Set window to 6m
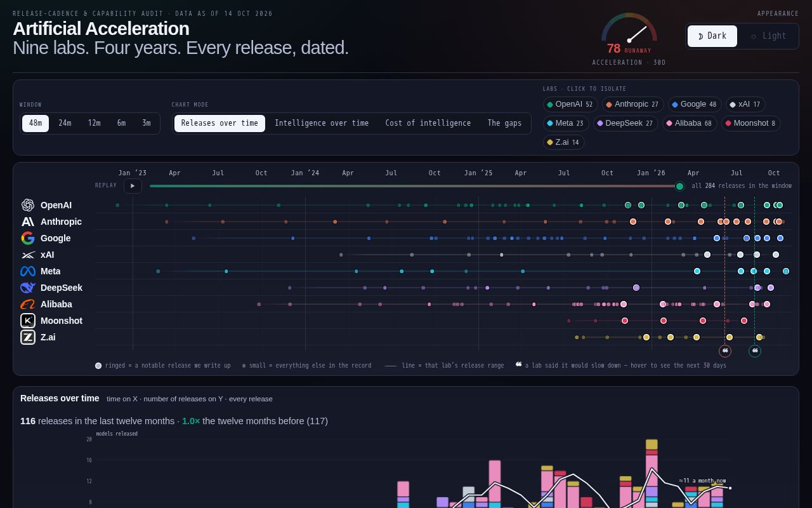Viewport: 812px width, 508px height. (x=121, y=123)
